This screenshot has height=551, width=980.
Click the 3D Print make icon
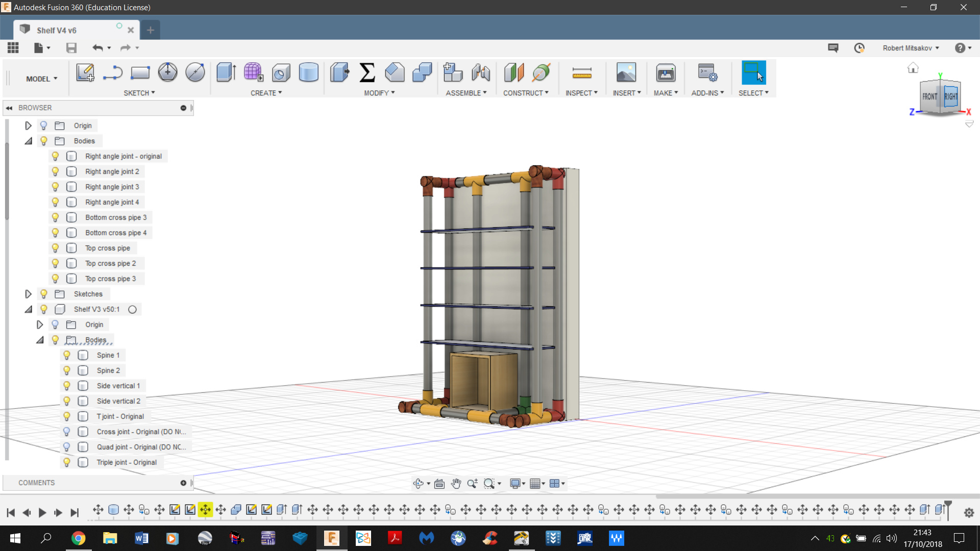coord(666,72)
